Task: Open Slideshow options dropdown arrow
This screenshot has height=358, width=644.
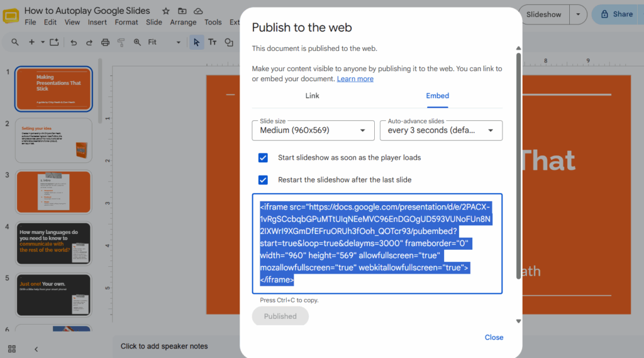Action: pos(578,14)
